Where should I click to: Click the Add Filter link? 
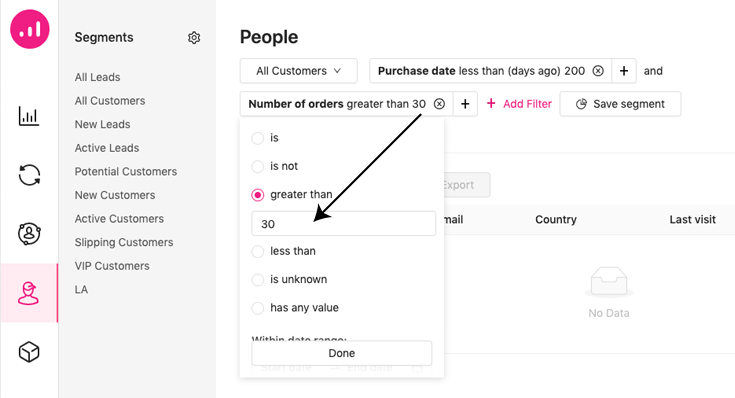coord(519,104)
